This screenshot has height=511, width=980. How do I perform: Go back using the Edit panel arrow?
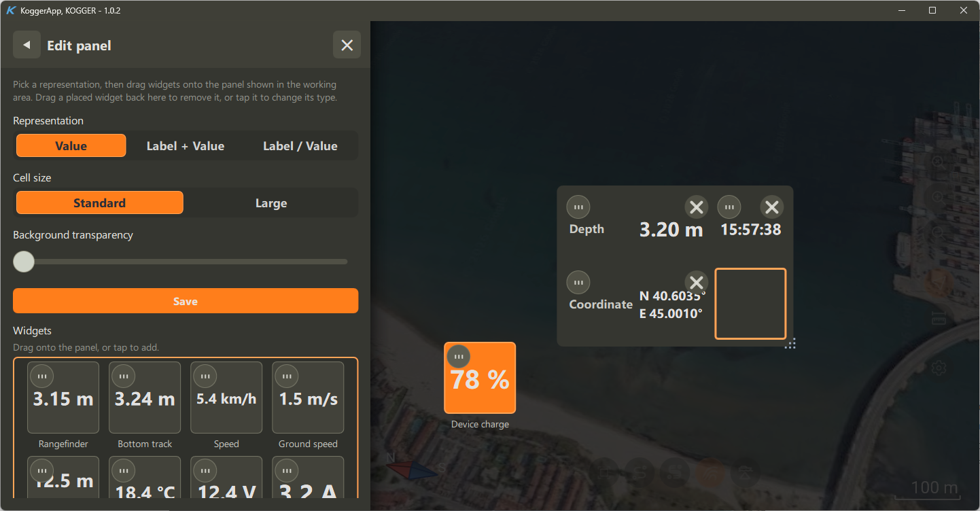click(x=27, y=45)
